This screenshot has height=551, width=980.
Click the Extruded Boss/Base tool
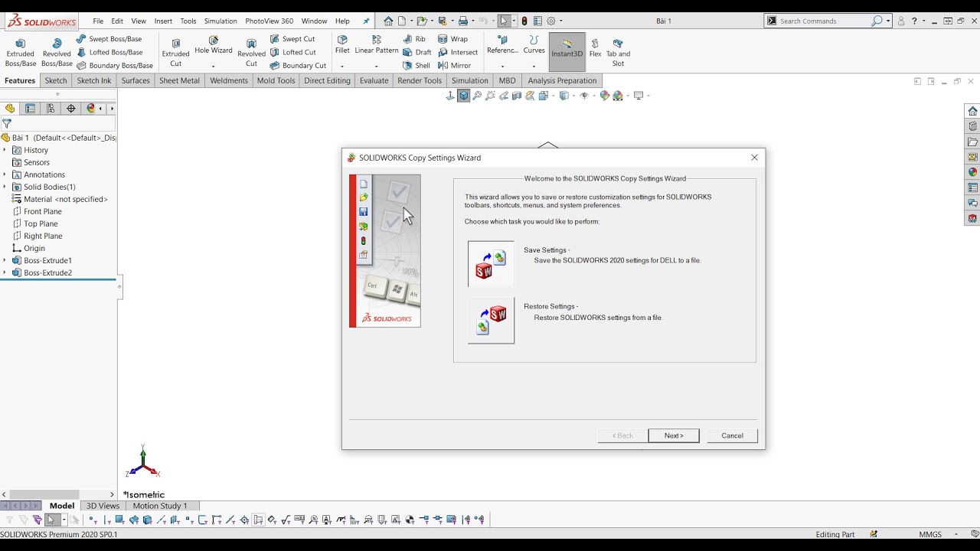click(x=21, y=53)
